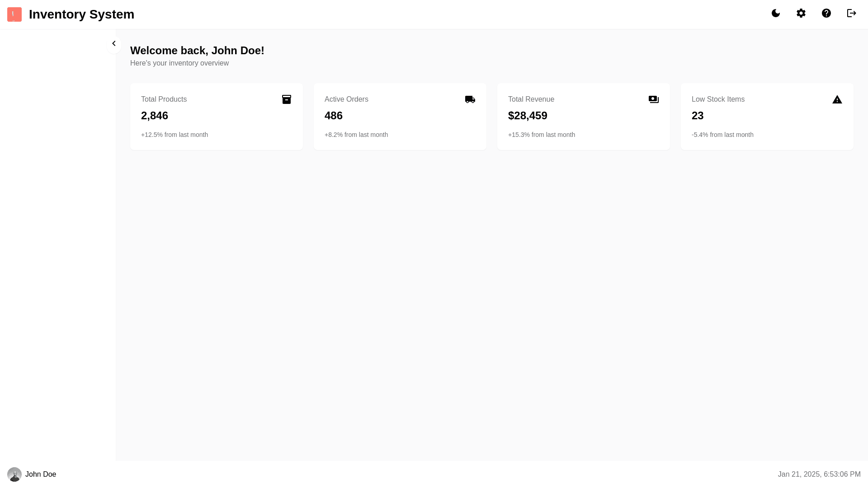This screenshot has width=868, height=488.
Task: Log out using the exit icon
Action: tap(852, 14)
